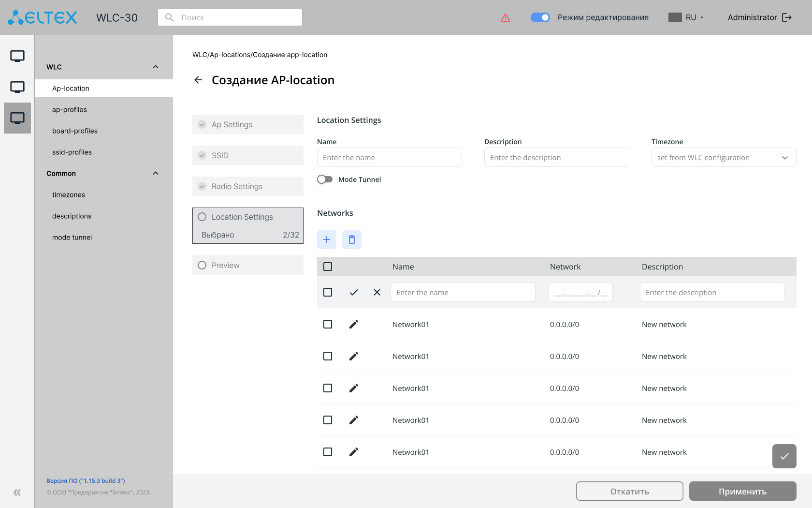Click the 2/32 selected counter
812x508 pixels.
coord(291,235)
